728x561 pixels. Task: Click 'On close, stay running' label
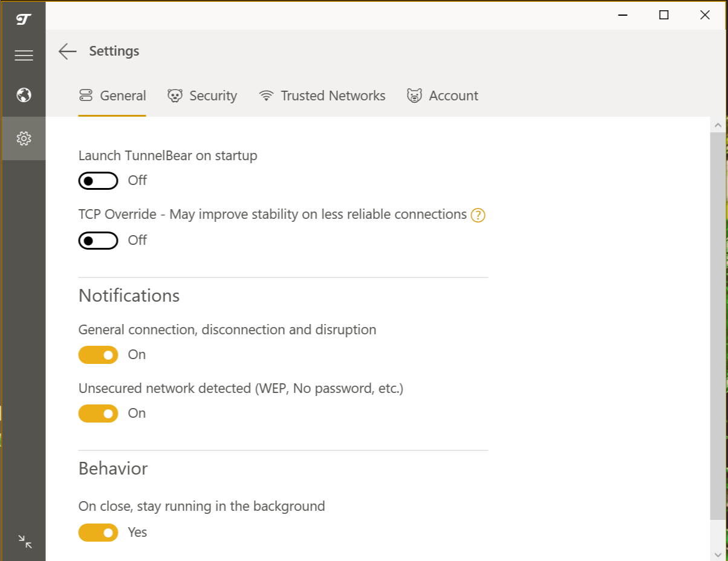tap(202, 506)
